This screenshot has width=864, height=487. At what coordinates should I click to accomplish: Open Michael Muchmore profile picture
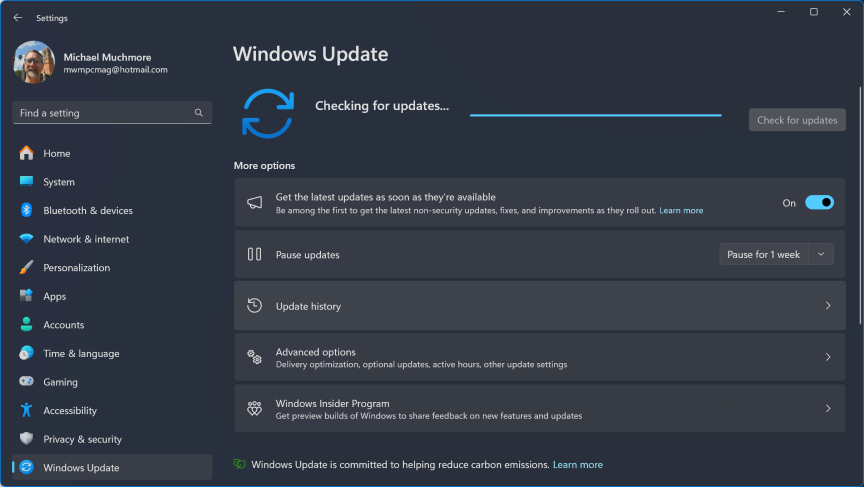click(34, 62)
